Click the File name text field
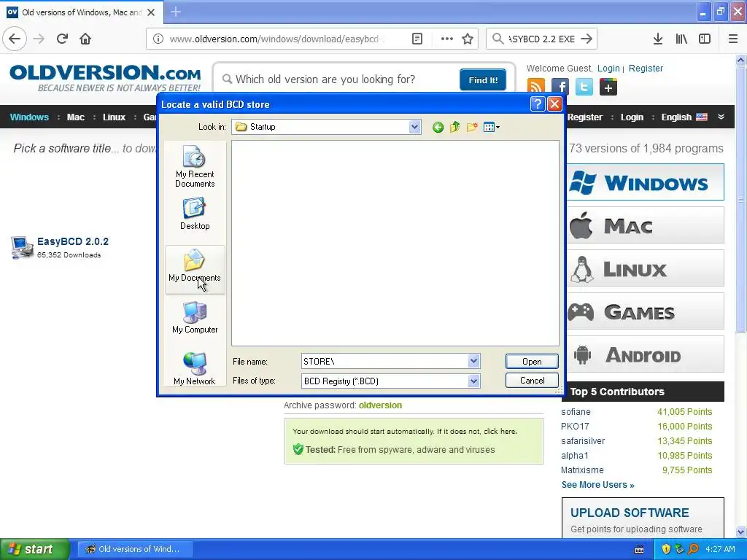 384,361
